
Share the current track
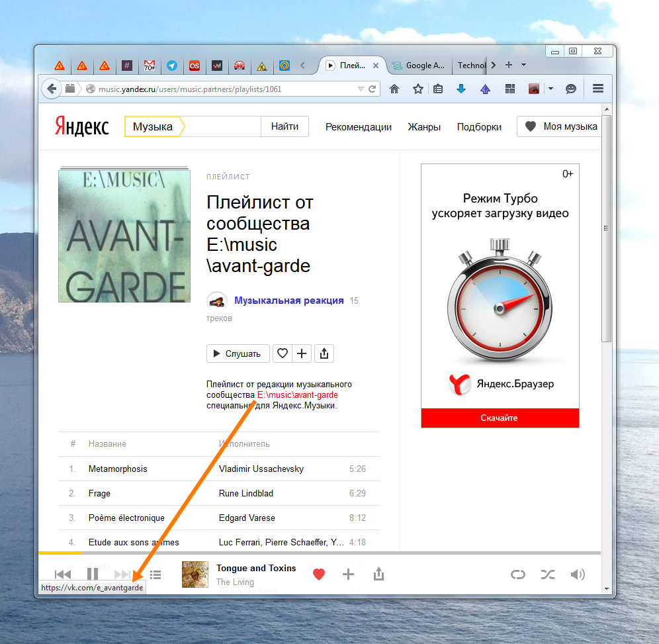[x=378, y=574]
